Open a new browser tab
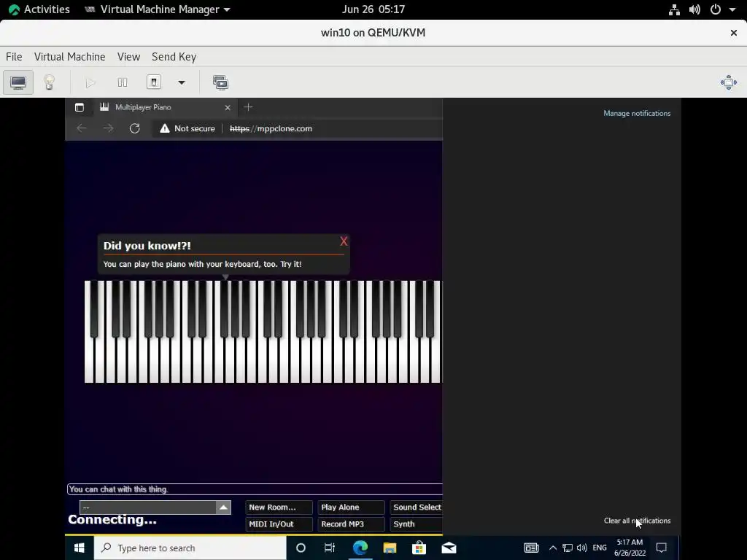 click(248, 107)
